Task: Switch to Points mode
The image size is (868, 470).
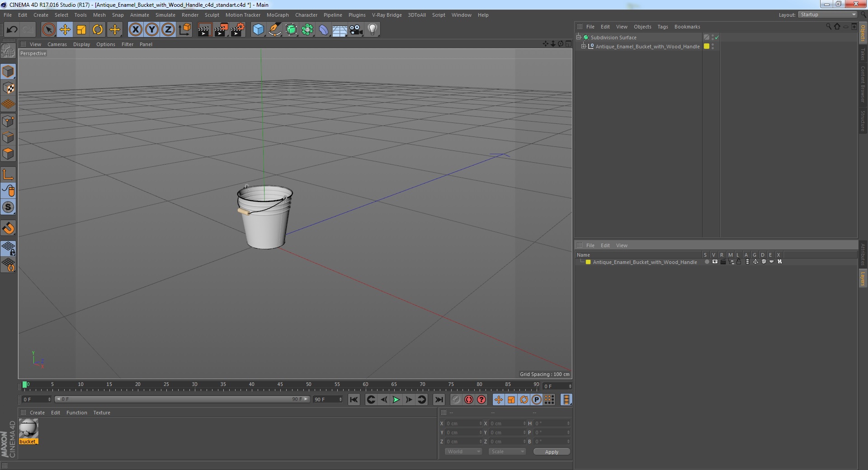Action: point(8,121)
